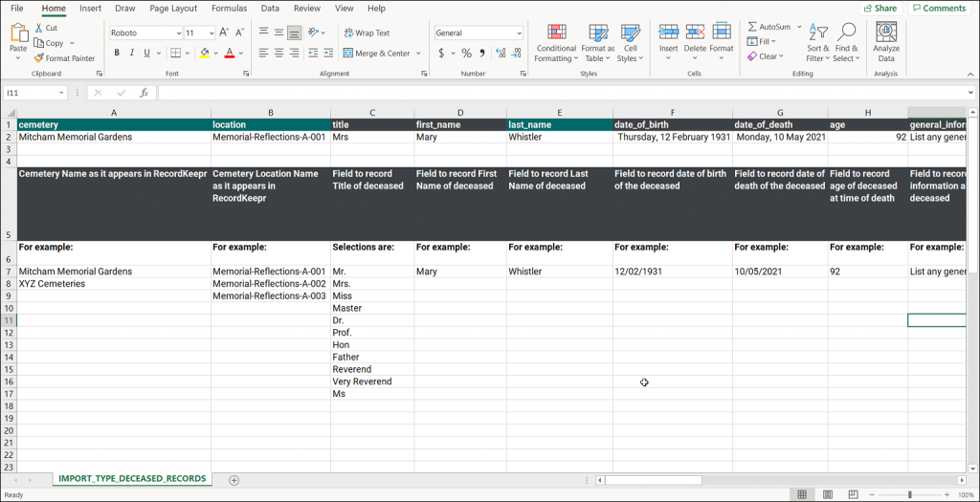This screenshot has height=502, width=980.
Task: Open Conditional Formatting
Action: [556, 44]
